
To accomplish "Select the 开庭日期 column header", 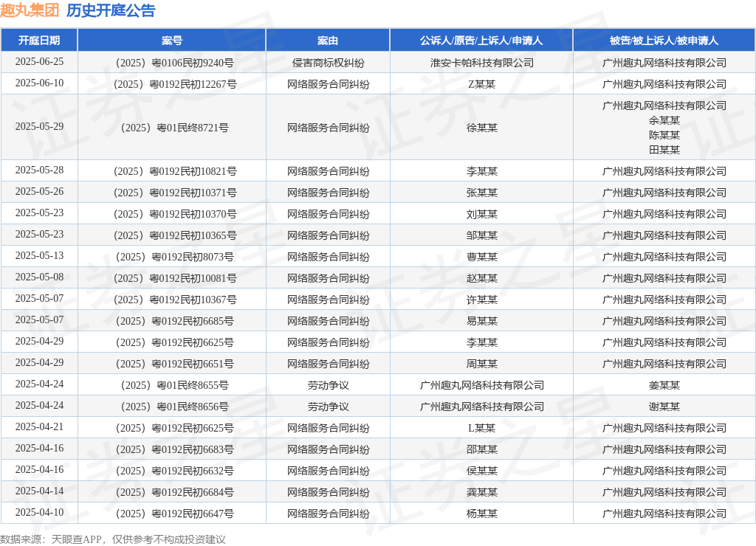I will (x=39, y=41).
